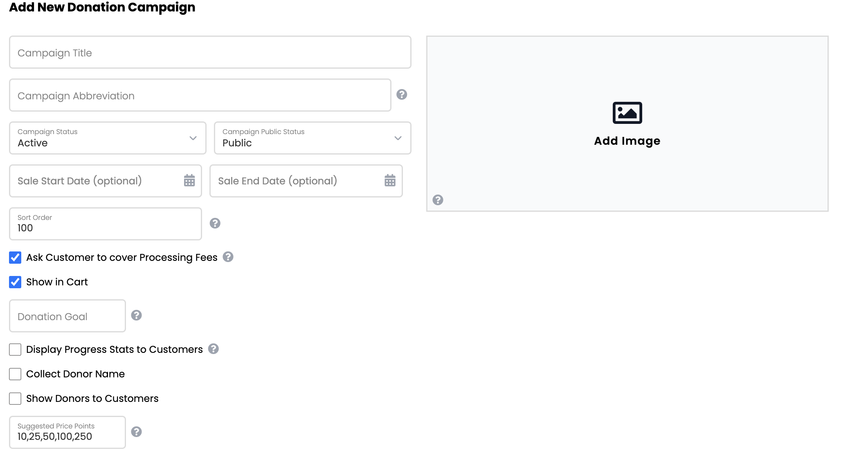
Task: Open calendar picker for Sale Start Date
Action: (189, 180)
